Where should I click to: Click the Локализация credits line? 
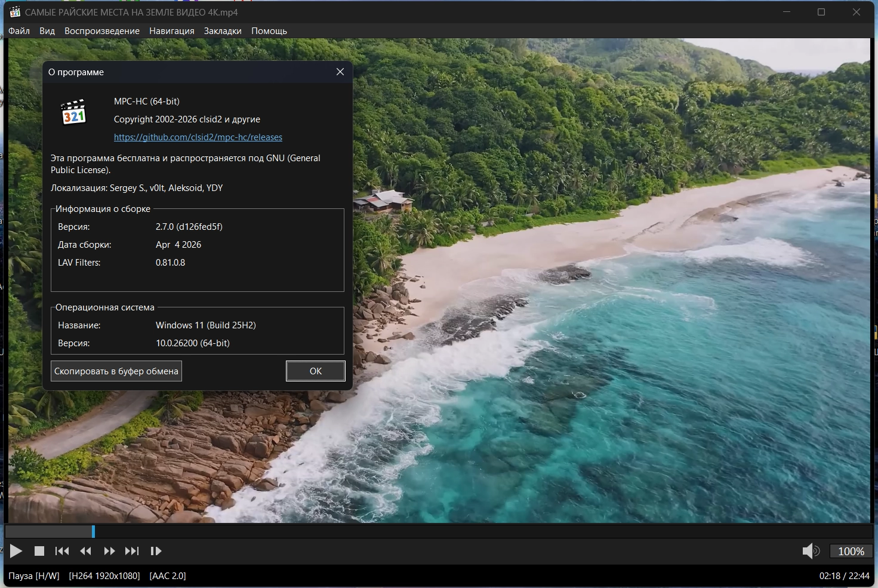click(137, 188)
